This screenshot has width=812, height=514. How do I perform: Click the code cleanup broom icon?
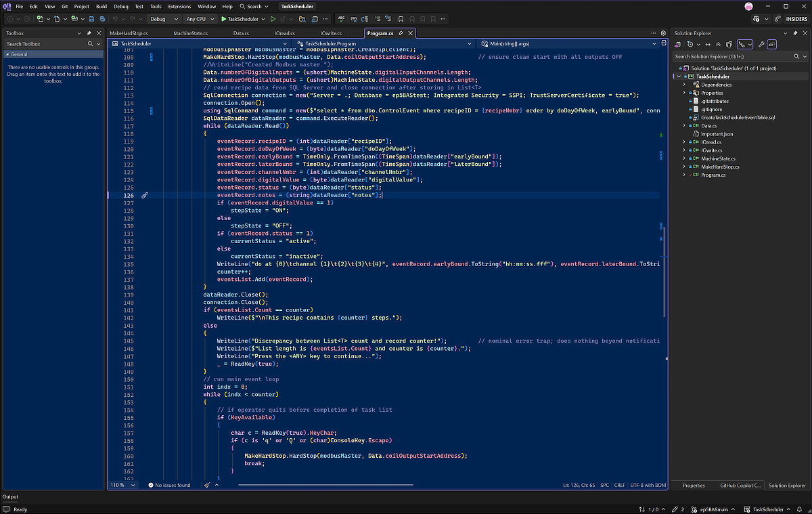coord(208,485)
